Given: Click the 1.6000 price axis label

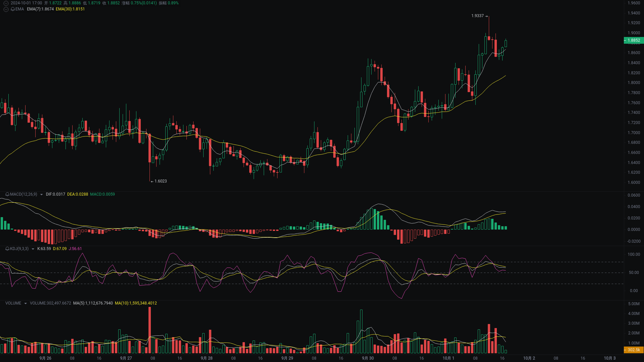Looking at the screenshot, I should click(x=634, y=183).
